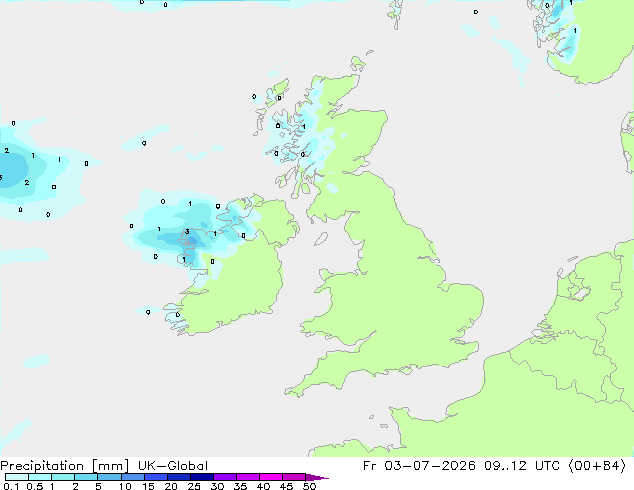Click the legend scale label '0.5'
Screen dimensions: 634x490
click(35, 486)
